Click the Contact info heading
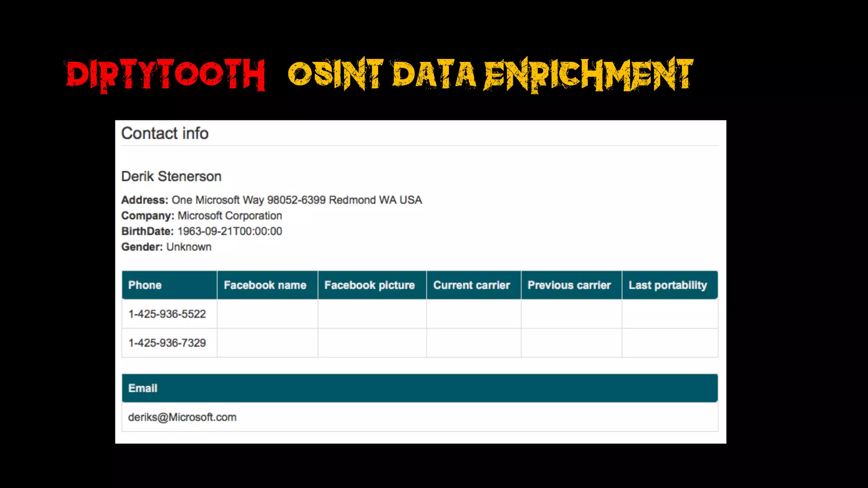 [165, 133]
